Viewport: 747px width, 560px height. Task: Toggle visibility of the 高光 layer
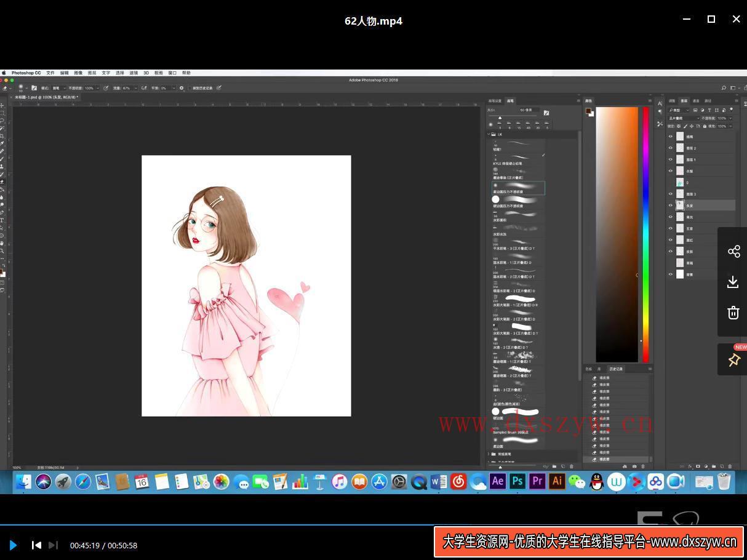pos(671,217)
